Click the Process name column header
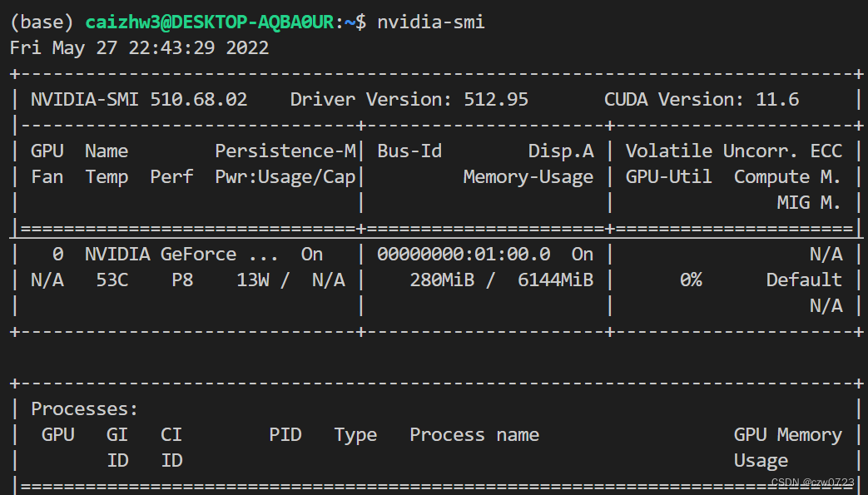Viewport: 868px width, 495px height. 474,435
